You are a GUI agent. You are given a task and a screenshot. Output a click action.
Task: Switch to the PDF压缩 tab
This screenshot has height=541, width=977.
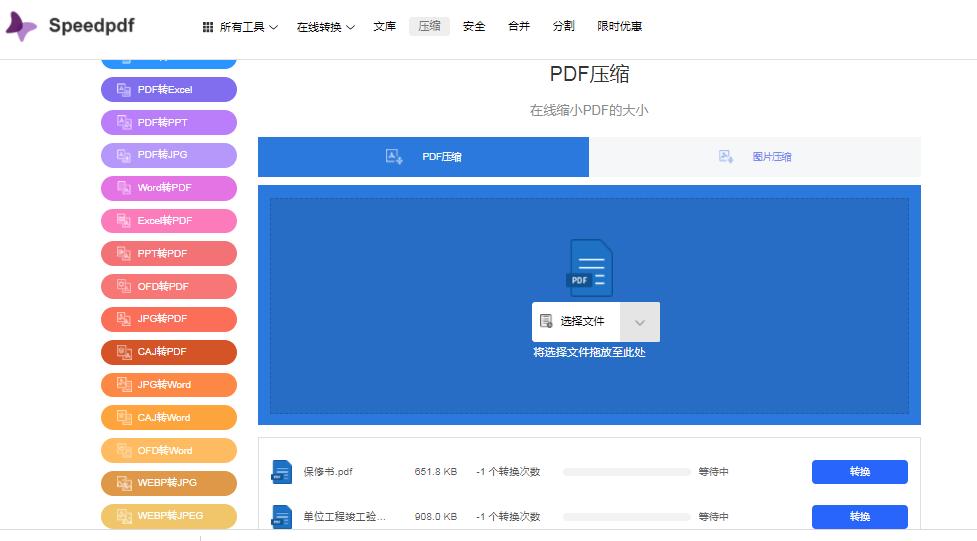(423, 156)
